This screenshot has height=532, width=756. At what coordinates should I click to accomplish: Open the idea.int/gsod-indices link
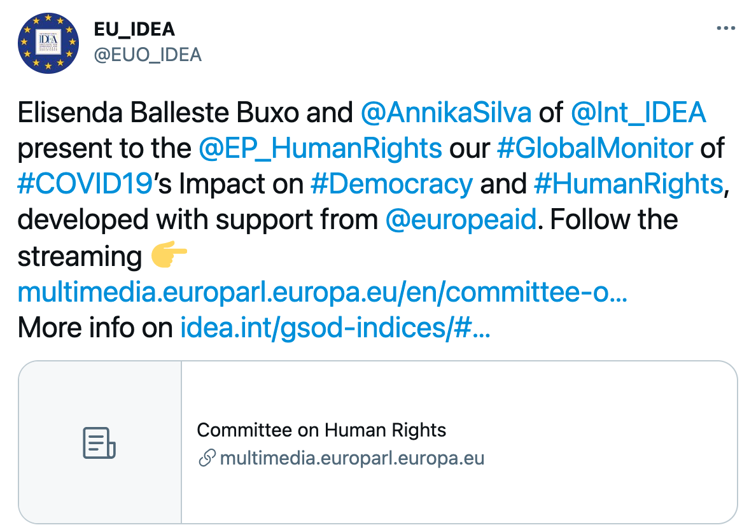[x=335, y=328]
